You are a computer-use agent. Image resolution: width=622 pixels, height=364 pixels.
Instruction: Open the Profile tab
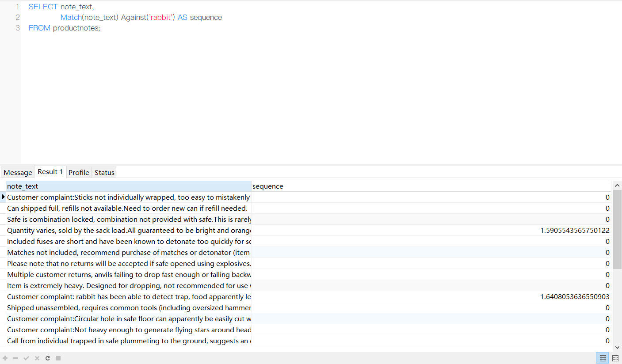(79, 172)
